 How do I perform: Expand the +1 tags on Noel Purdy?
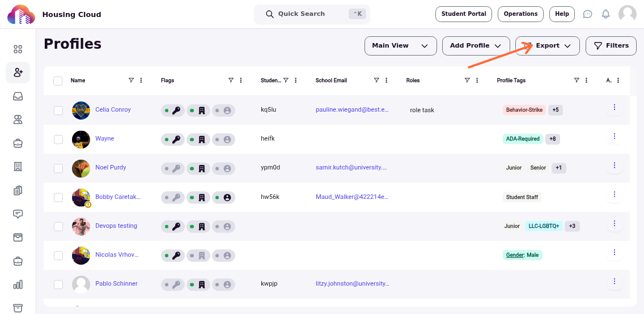click(558, 168)
